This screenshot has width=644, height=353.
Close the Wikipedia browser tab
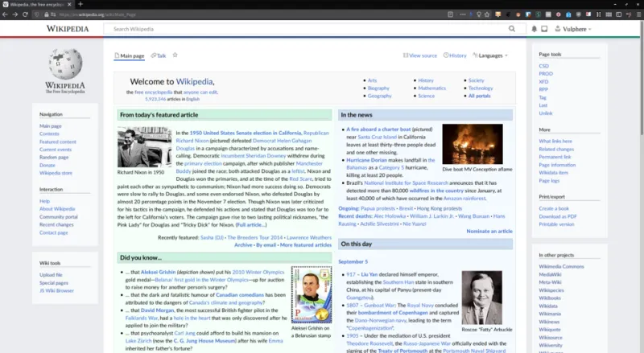click(69, 4)
